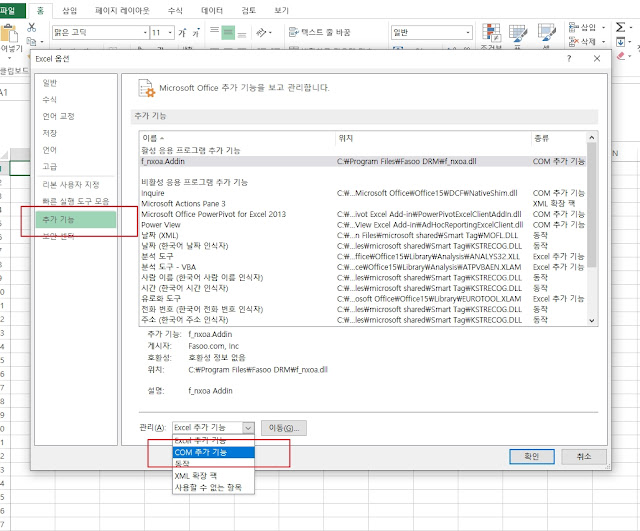The image size is (640, 531).
Task: Open Format as Table icon
Action: [518, 33]
